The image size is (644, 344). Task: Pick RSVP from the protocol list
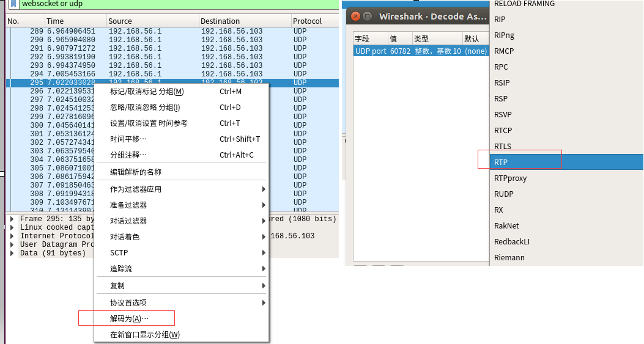coord(566,114)
